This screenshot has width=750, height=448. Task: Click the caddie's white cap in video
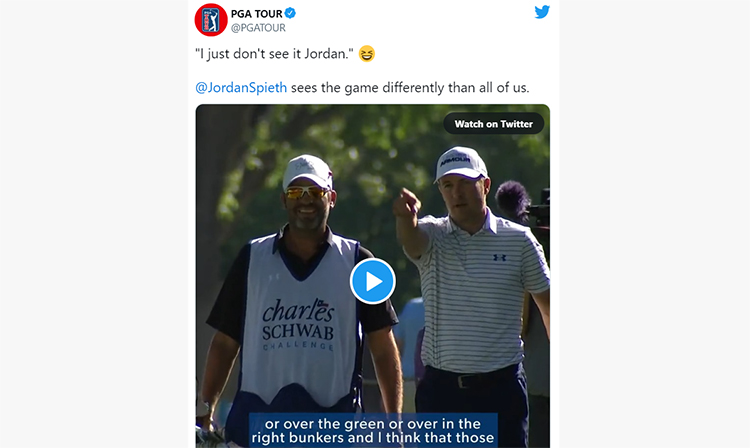coord(308,172)
